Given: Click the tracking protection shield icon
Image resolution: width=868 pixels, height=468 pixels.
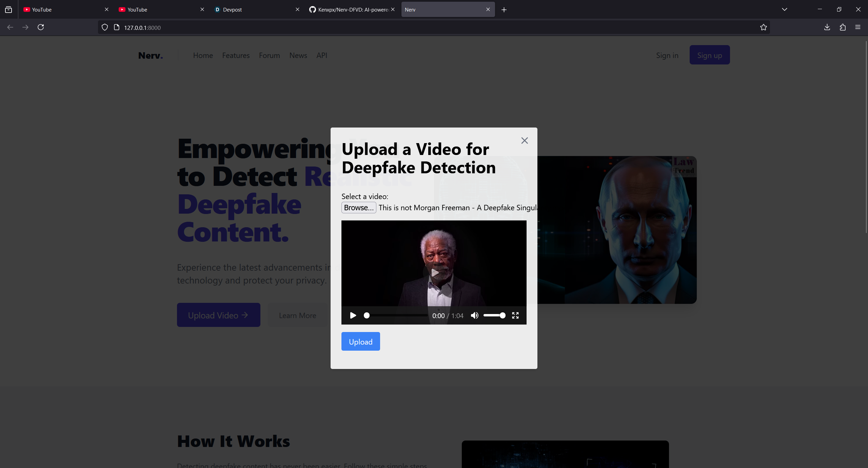Looking at the screenshot, I should [105, 27].
